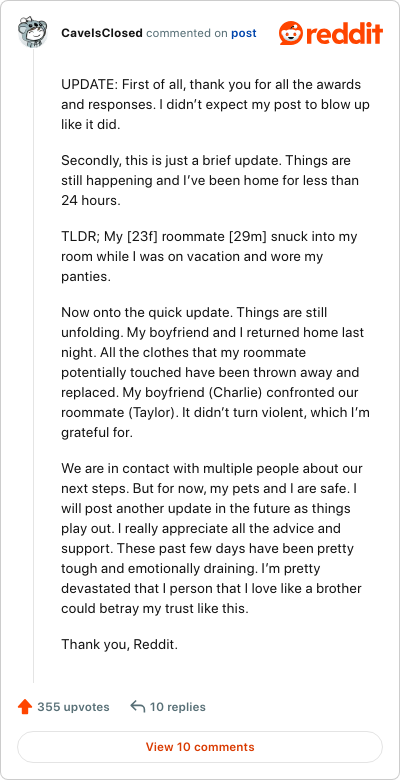This screenshot has height=780, width=400.
Task: Click the TLDR paragraph text
Action: (x=209, y=257)
